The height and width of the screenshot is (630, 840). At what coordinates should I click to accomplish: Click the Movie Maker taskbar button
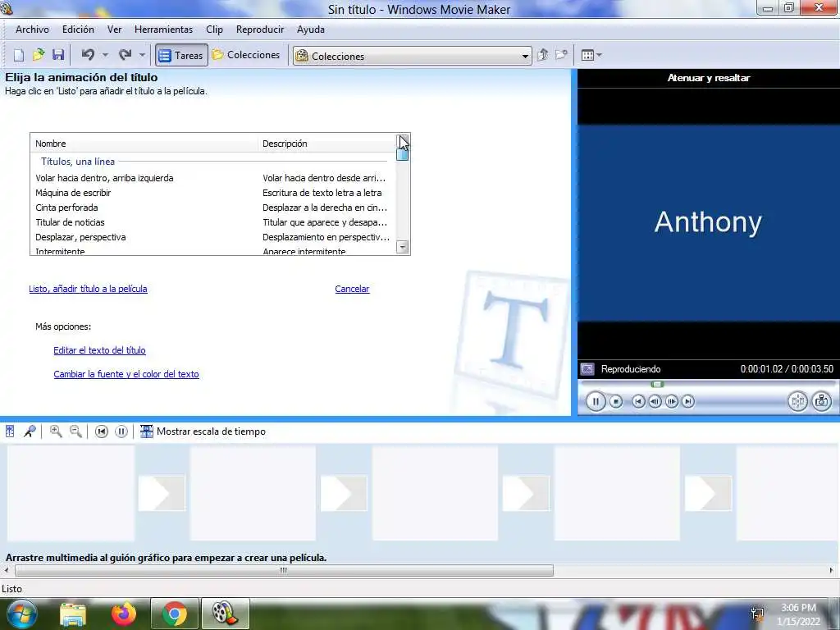click(226, 614)
